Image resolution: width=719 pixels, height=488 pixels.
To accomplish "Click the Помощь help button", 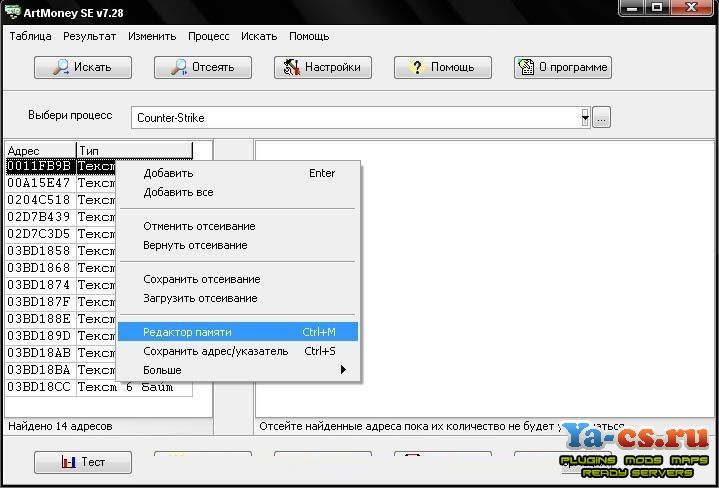I will coord(443,67).
